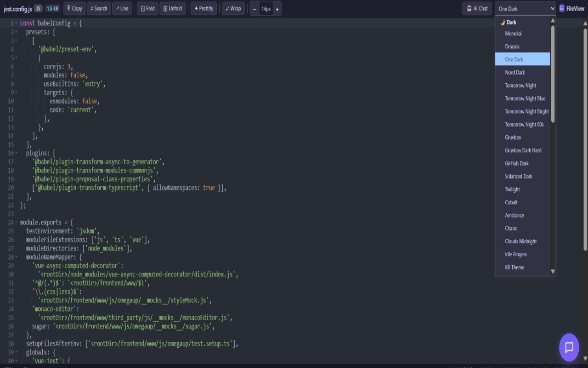Image resolution: width=588 pixels, height=368 pixels.
Task: Click theme list scroll down arrow
Action: coord(553,271)
